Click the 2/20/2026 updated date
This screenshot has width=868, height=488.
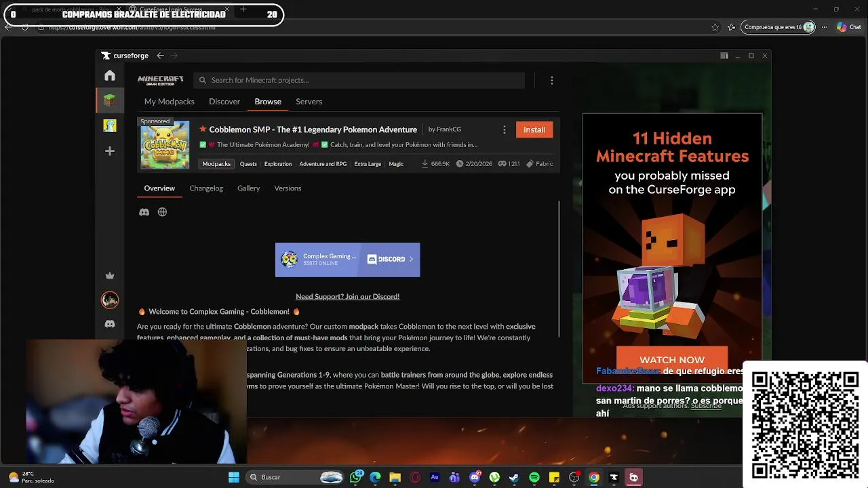click(474, 164)
